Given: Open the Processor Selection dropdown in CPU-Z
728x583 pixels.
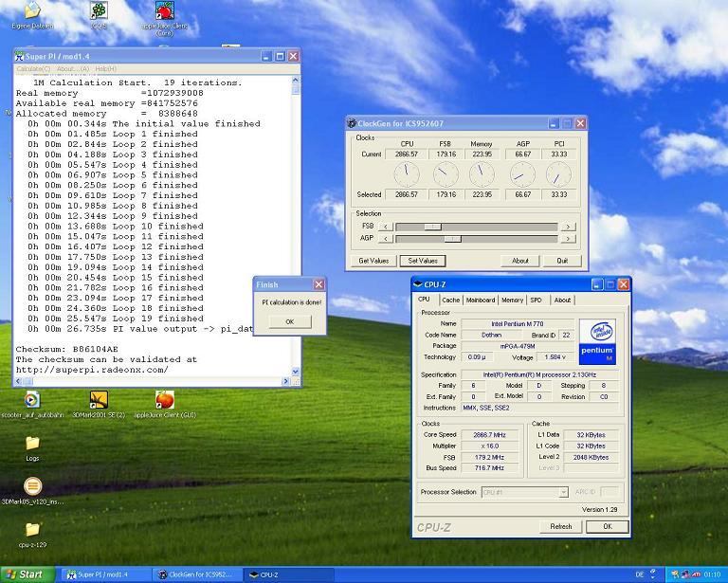Looking at the screenshot, I should (563, 492).
